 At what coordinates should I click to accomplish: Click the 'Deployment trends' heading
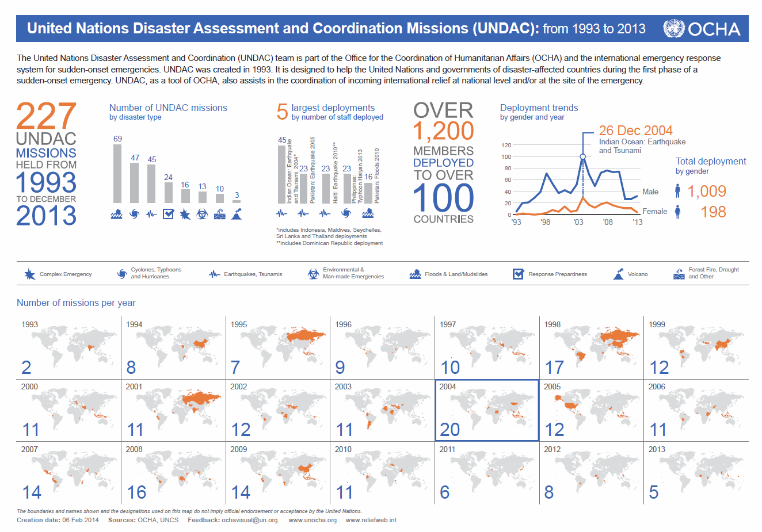539,108
